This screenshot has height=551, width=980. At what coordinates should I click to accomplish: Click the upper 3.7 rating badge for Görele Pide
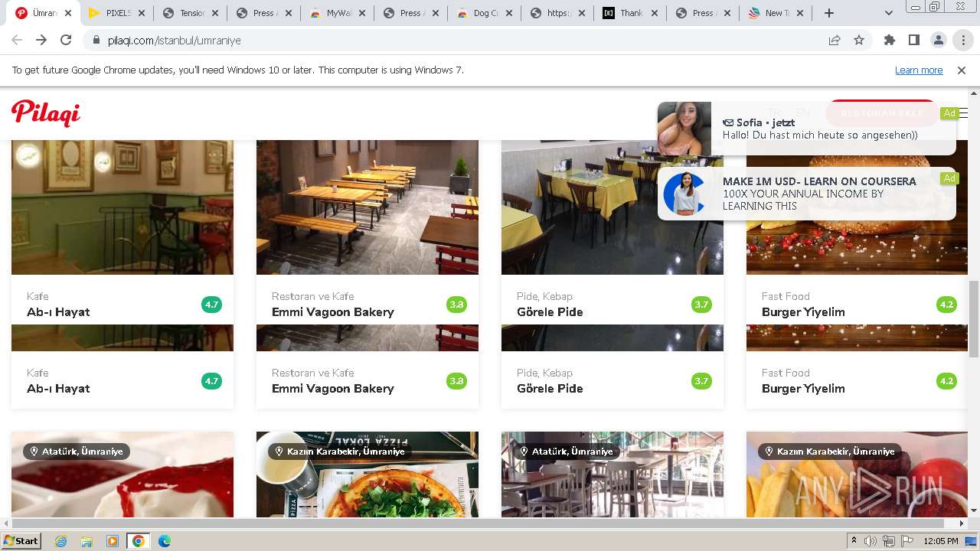[701, 305]
